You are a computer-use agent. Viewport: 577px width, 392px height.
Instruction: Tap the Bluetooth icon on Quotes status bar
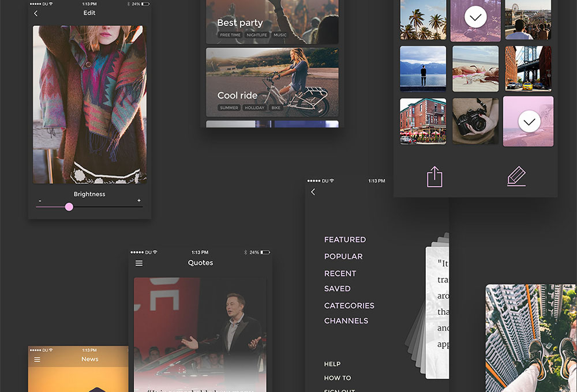(x=245, y=252)
